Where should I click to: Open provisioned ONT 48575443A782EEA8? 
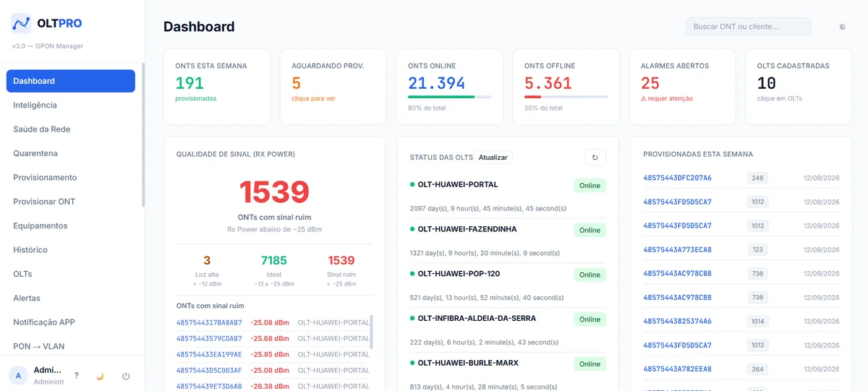coord(677,369)
